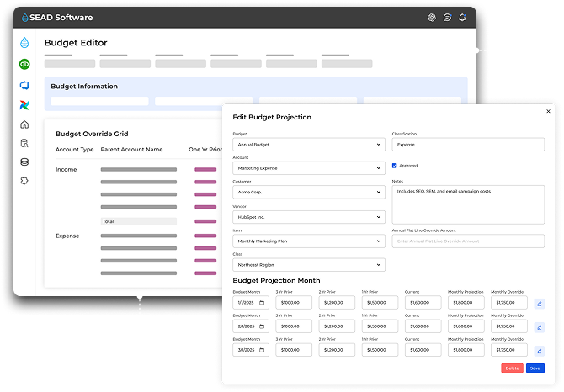Image resolution: width=564 pixels, height=392 pixels.
Task: Click Current field in 1/1/2025 row
Action: pyautogui.click(x=423, y=303)
